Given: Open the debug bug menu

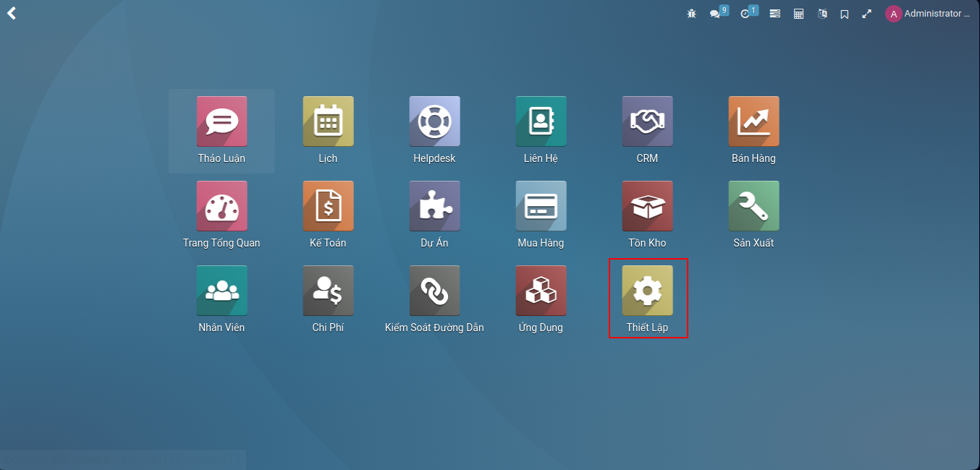Looking at the screenshot, I should click(691, 14).
